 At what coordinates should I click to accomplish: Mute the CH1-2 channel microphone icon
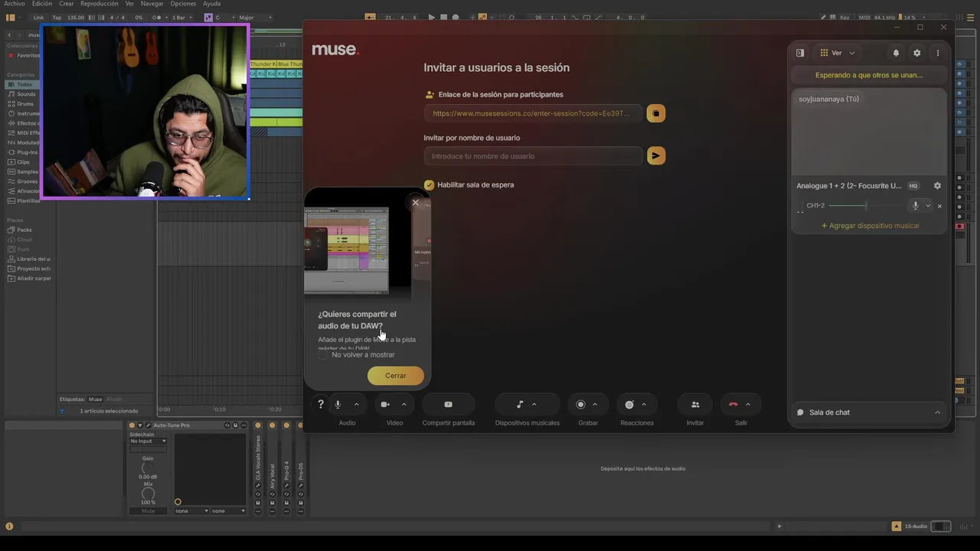(x=915, y=205)
